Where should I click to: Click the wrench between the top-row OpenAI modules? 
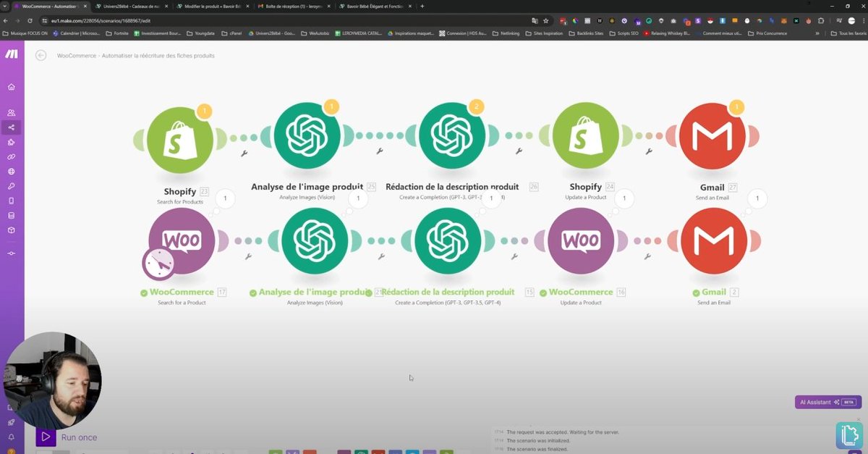379,151
